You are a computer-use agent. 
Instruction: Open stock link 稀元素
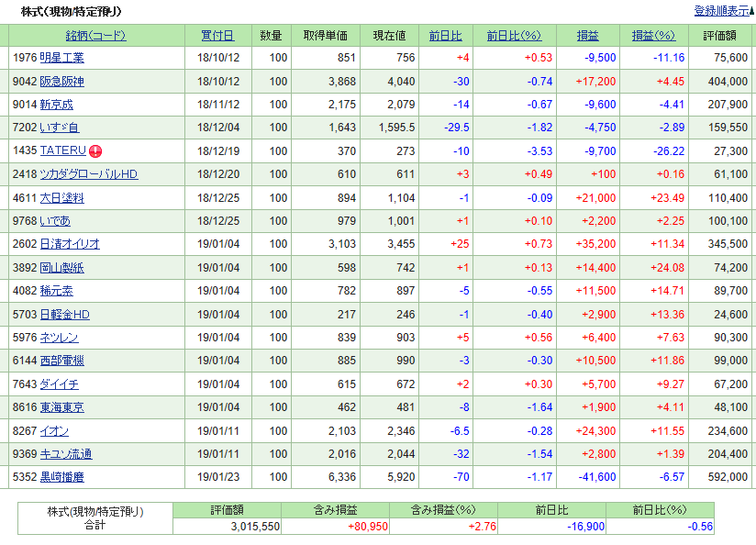point(56,291)
